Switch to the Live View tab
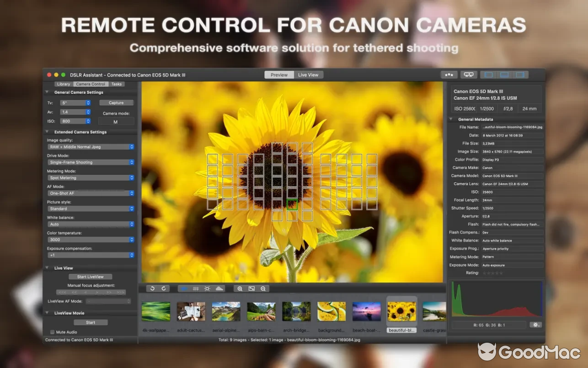This screenshot has width=588, height=368. (x=308, y=74)
